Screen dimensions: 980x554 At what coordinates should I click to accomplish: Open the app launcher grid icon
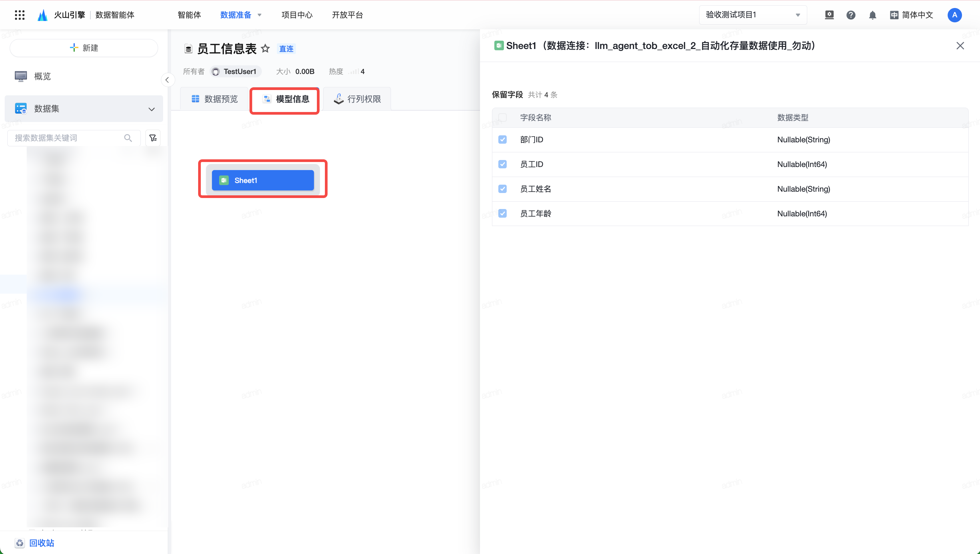[x=19, y=15]
